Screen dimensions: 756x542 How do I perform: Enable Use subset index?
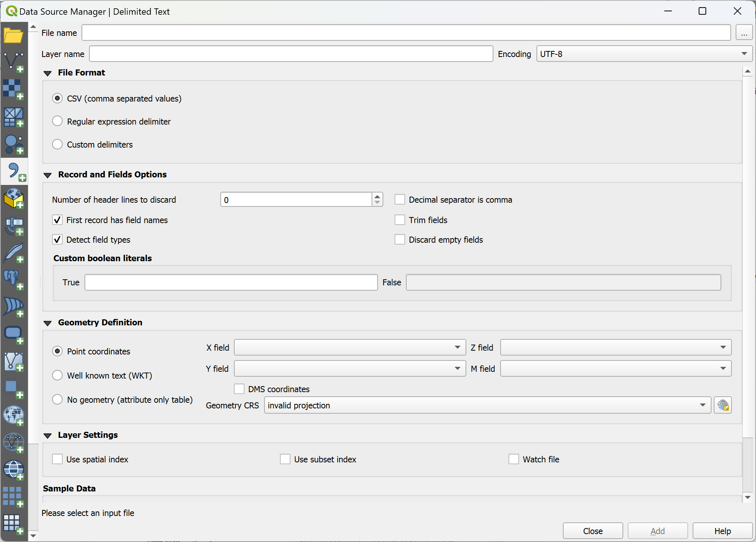coord(285,459)
